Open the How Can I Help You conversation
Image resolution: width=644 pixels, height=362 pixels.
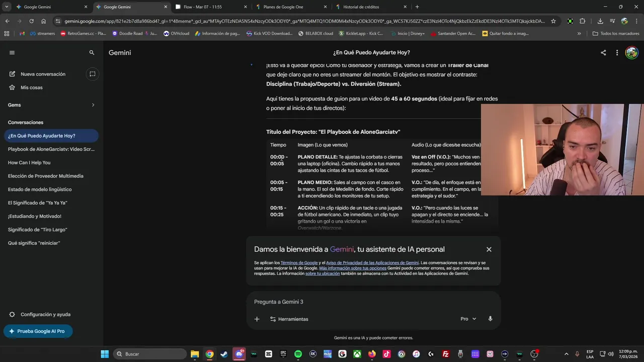(x=51, y=162)
